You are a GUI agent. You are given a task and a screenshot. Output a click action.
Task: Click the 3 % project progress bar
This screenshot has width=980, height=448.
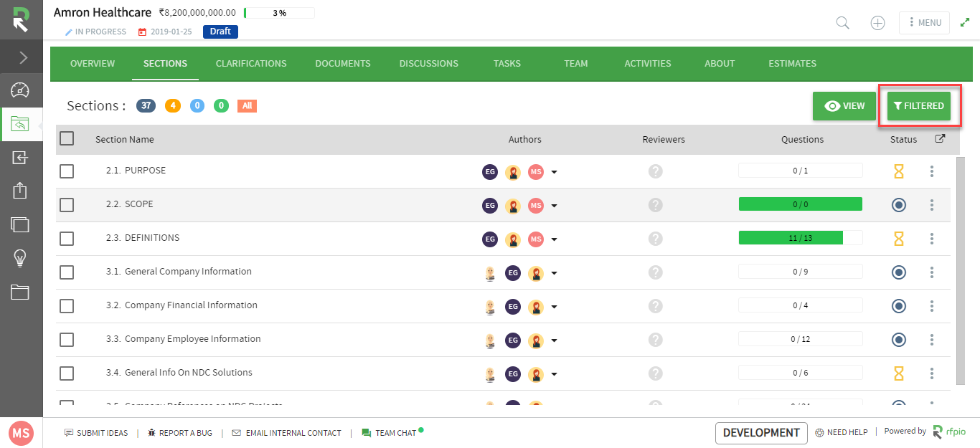279,13
